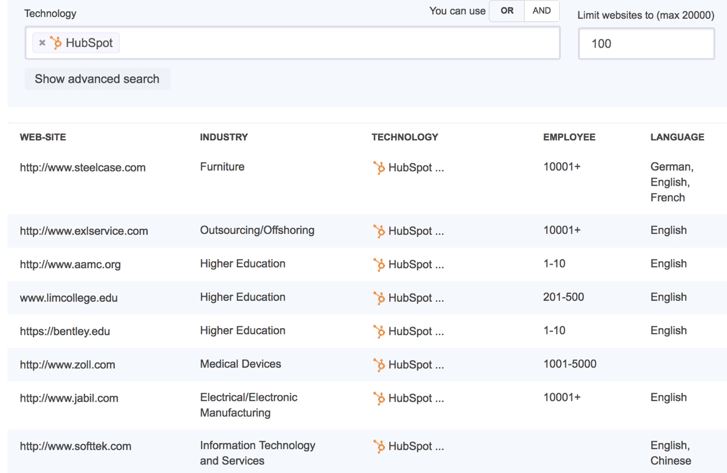Switch technology operator to AND
Screen dimensions: 727x473
tap(542, 11)
